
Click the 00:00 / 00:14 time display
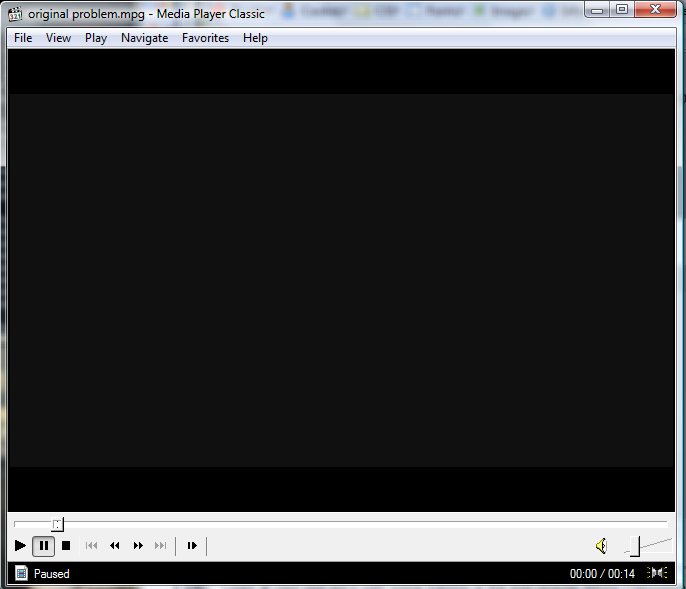coord(602,574)
